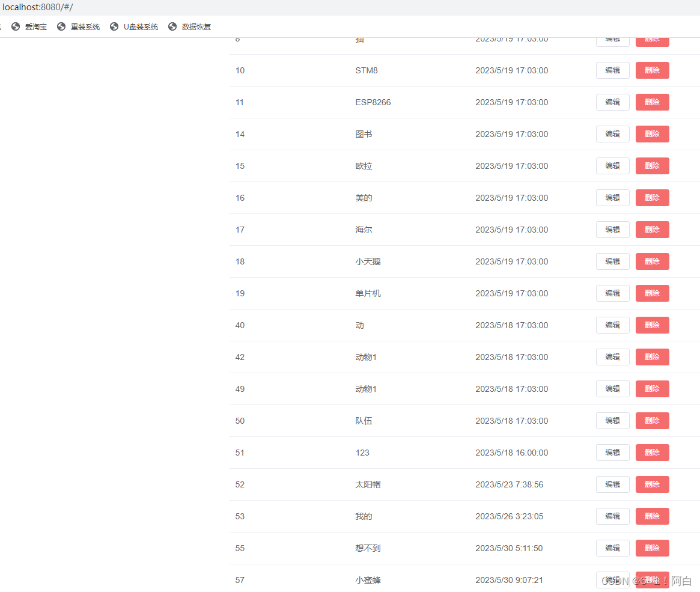This screenshot has height=592, width=700.
Task: Click the ID cell 14
Action: click(240, 134)
